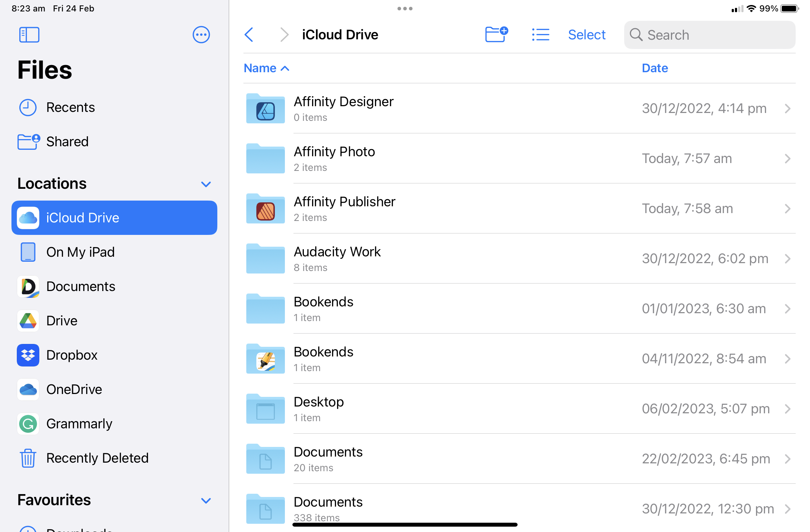This screenshot has height=532, width=810.
Task: Open Shared in sidebar
Action: 67,142
